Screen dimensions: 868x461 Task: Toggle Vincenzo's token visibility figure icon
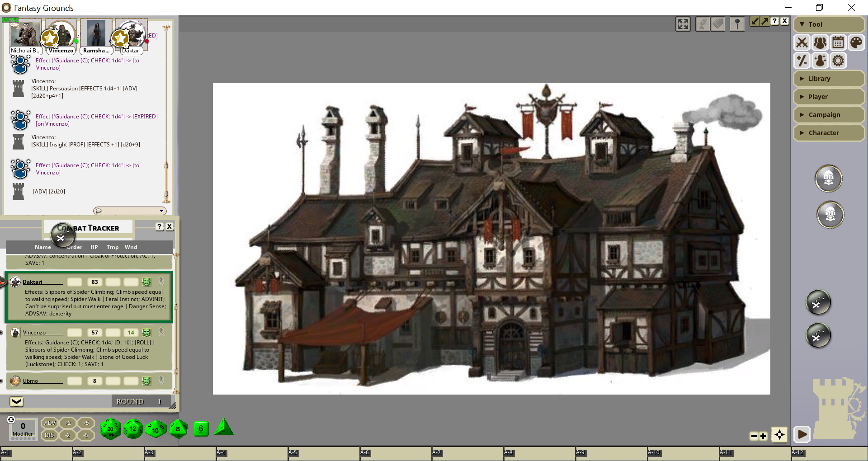click(x=161, y=332)
